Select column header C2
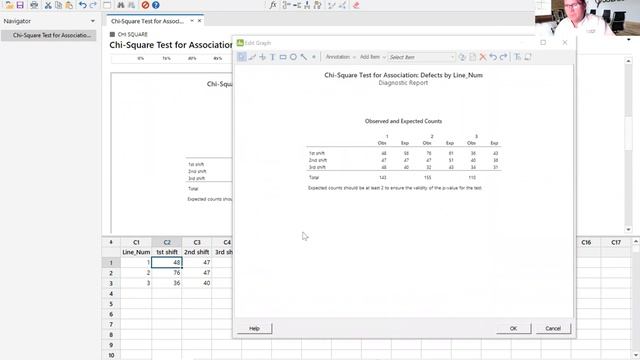The image size is (640, 360). pyautogui.click(x=167, y=242)
